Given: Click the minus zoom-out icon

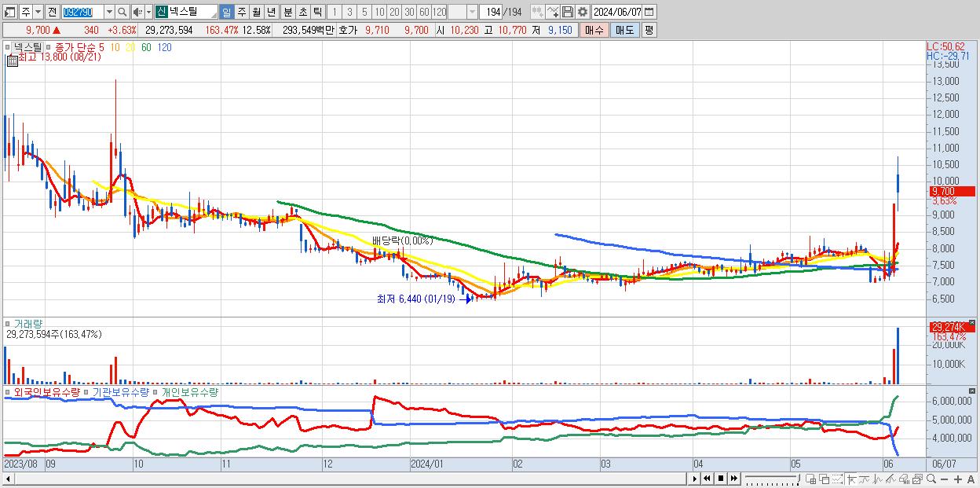Looking at the screenshot, I should [x=945, y=479].
